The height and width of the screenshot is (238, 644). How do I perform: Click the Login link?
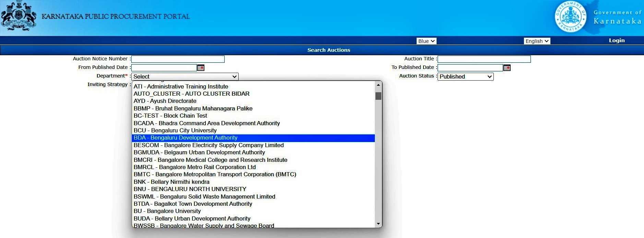click(617, 40)
